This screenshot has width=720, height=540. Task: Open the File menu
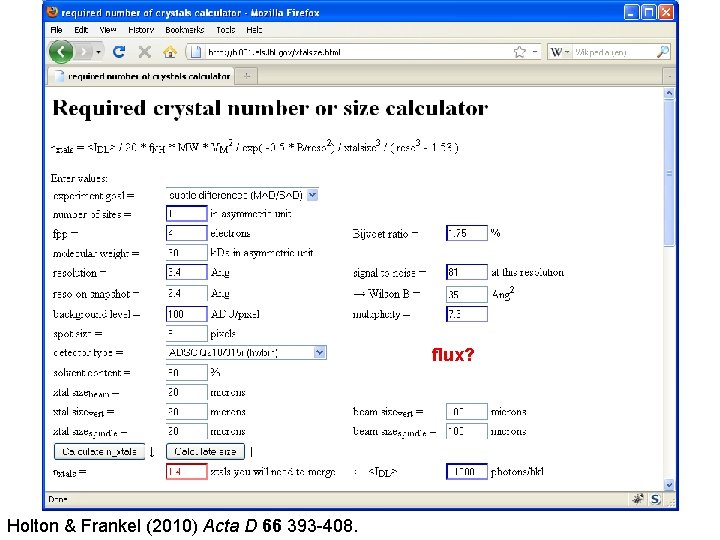tap(56, 30)
